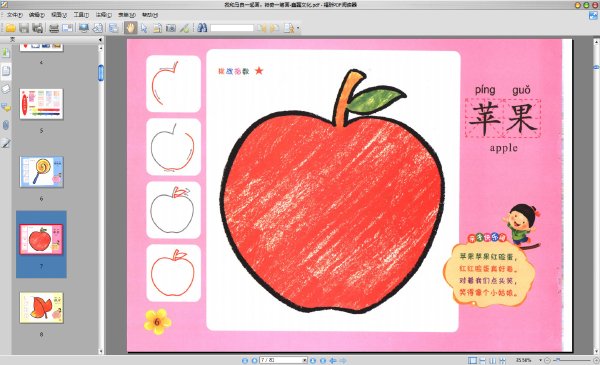Screen dimensions: 600x365
Task: Open the zoom percentage dropdown arrow
Action: point(540,360)
